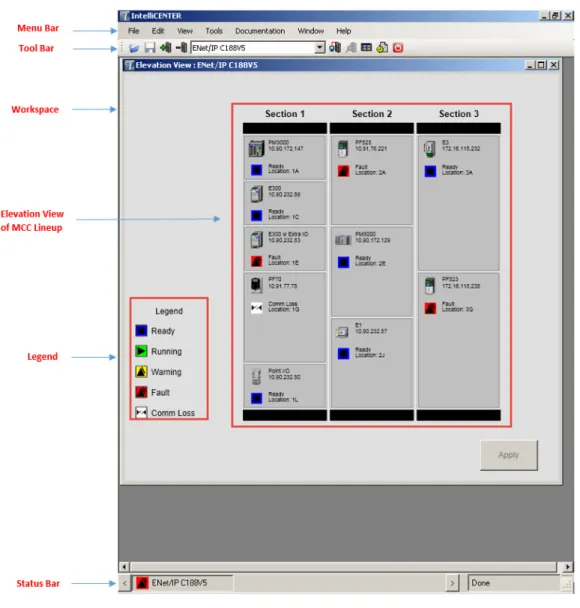The image size is (580, 608).
Task: Click the red Fault status icon at location 3G
Action: point(430,308)
